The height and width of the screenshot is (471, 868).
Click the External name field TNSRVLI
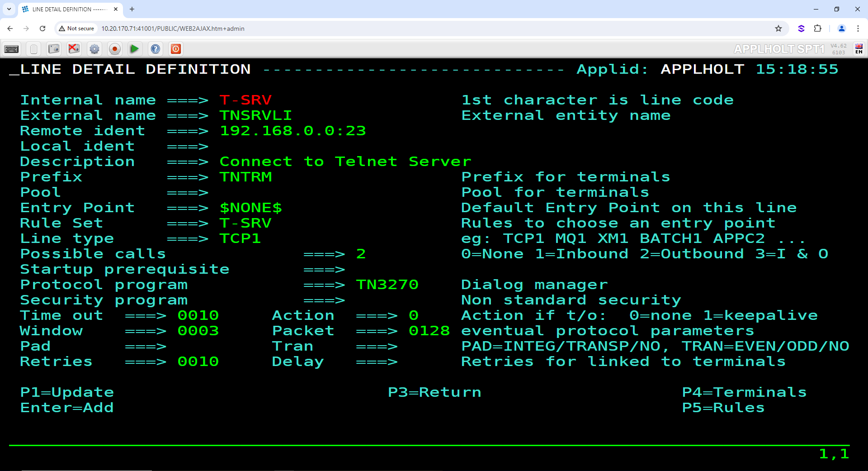click(x=256, y=116)
